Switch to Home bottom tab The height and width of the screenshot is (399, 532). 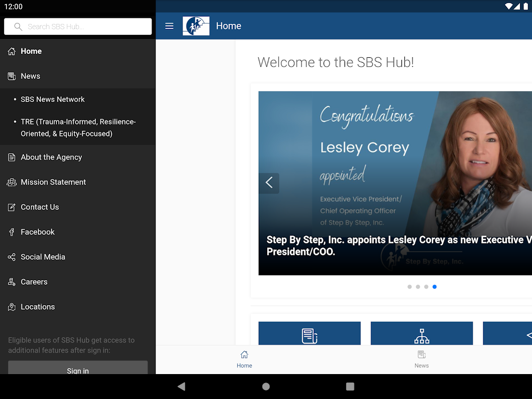tap(244, 360)
